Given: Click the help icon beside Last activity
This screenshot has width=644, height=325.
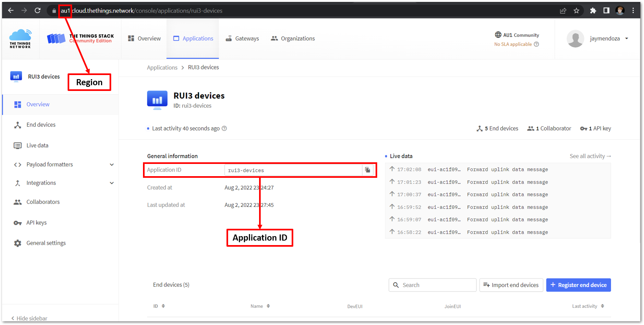Looking at the screenshot, I should (x=224, y=128).
